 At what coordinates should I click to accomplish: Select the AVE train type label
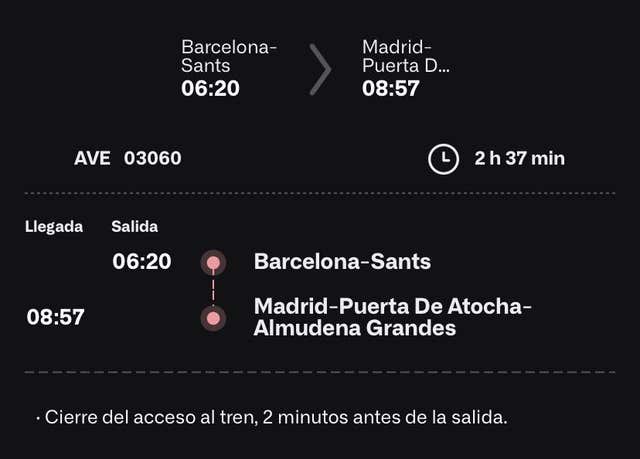(92, 158)
